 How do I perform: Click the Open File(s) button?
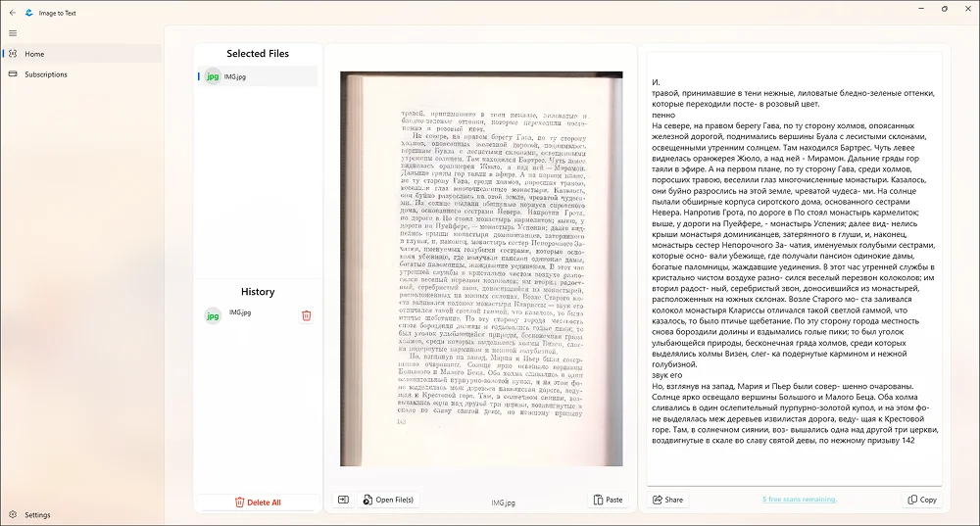click(x=388, y=500)
